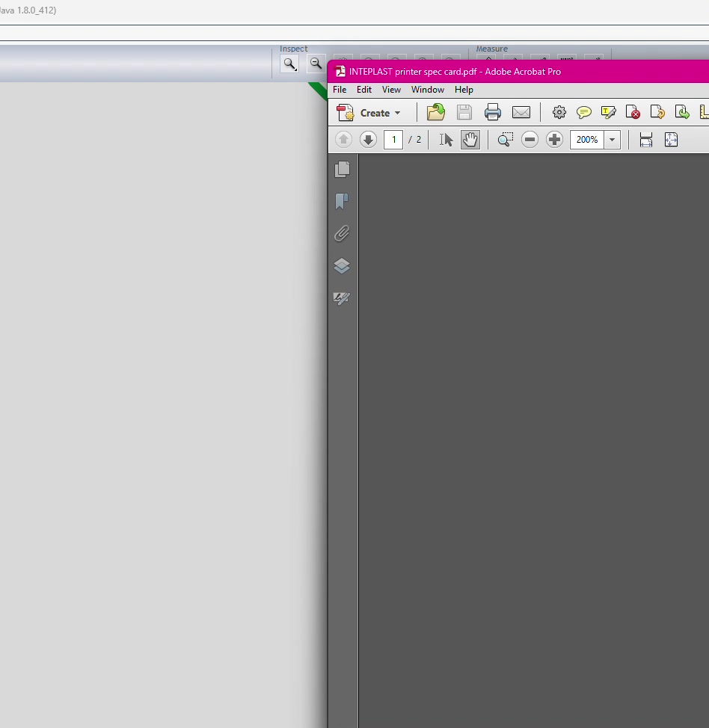Expand the zoom percentage dropdown
The width and height of the screenshot is (709, 728).
[613, 140]
